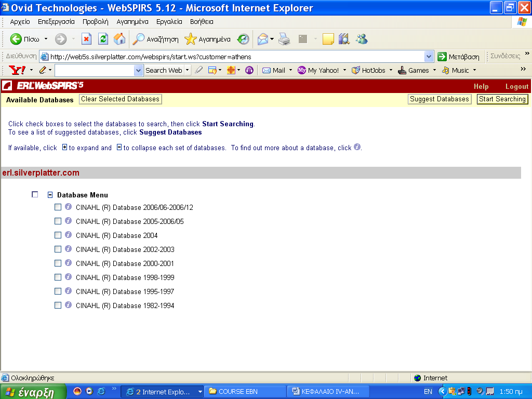
Task: Check CINAHL Database 2002-2003 checkbox
Action: 58,249
